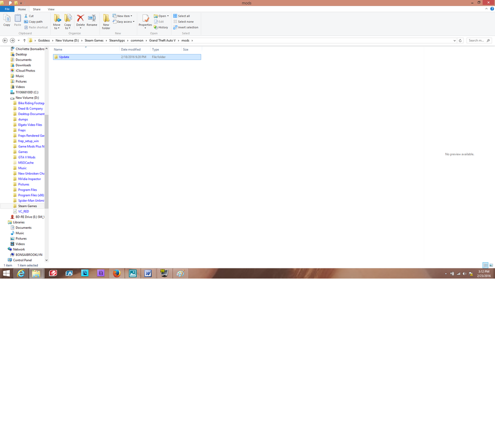The width and height of the screenshot is (495, 448).
Task: Collapse the ribbon with the chevron
Action: point(486,9)
